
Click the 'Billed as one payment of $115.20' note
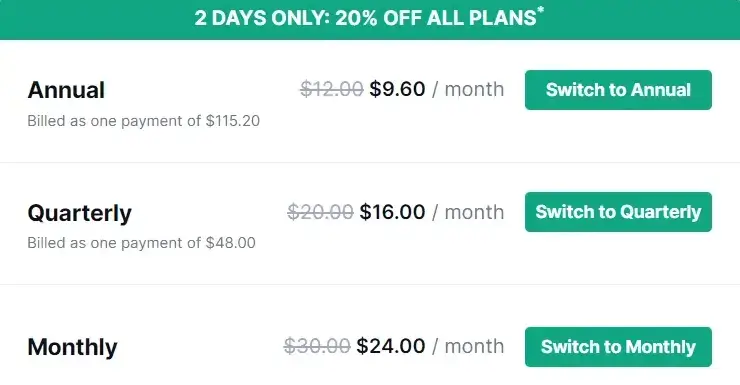[143, 121]
